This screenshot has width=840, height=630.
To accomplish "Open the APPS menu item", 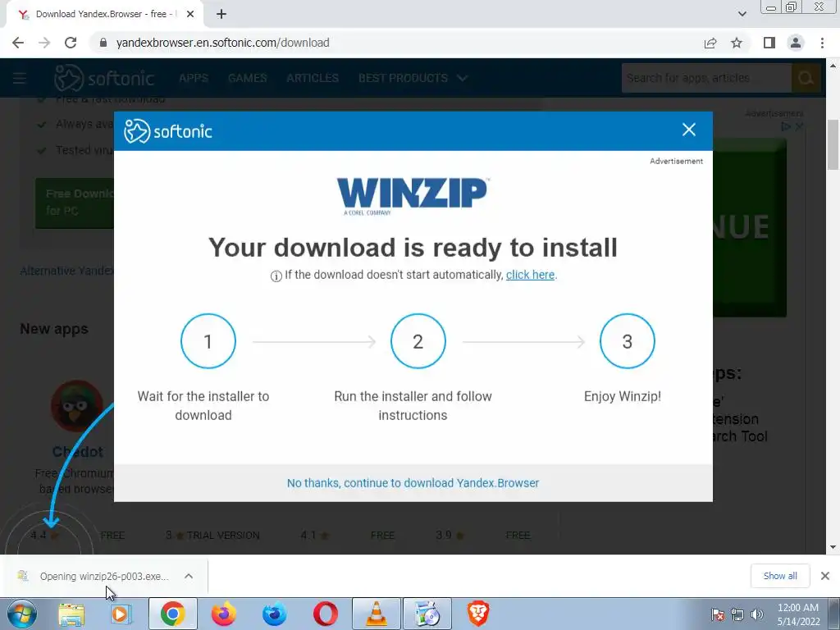I will pos(194,78).
